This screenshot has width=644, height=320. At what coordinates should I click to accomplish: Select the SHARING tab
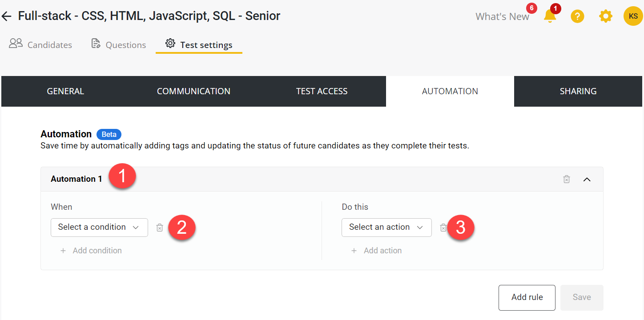pos(578,92)
